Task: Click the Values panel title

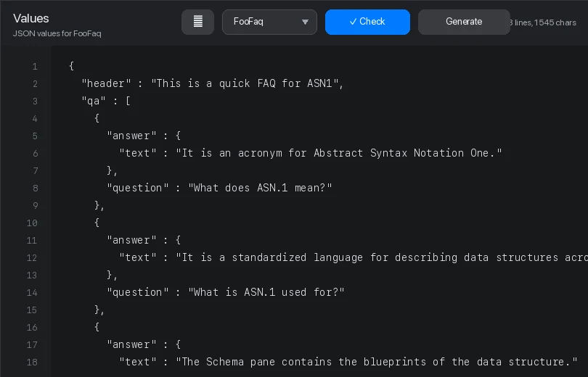Action: (x=31, y=18)
